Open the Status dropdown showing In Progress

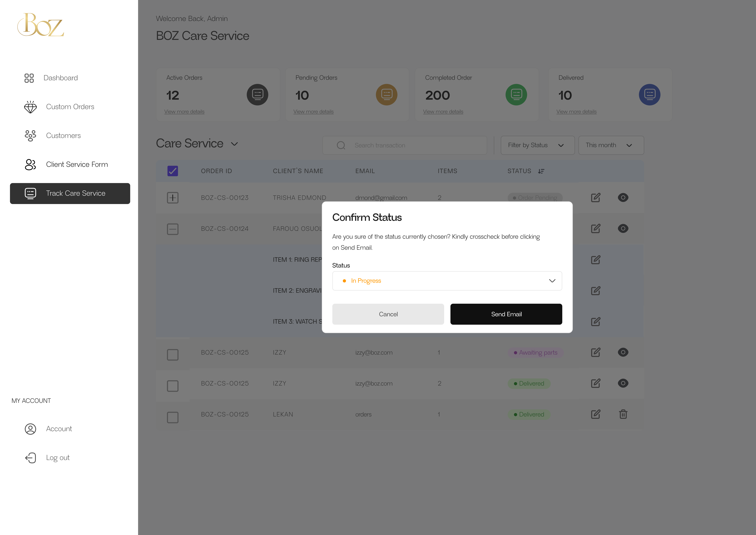[x=447, y=281]
